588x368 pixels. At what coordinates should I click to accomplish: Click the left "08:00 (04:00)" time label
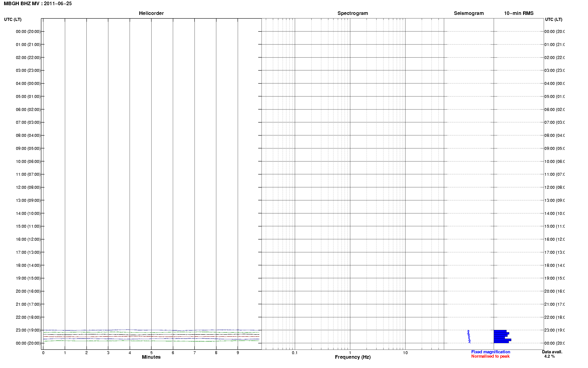[x=28, y=136]
